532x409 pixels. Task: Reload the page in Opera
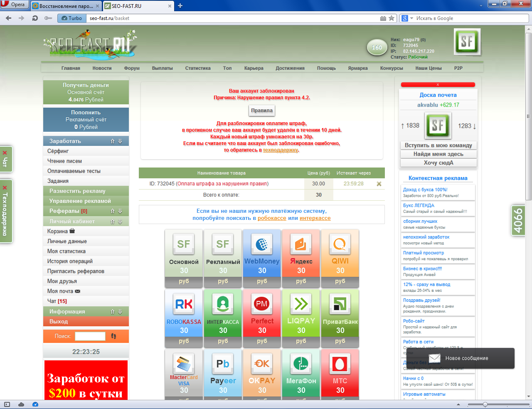click(x=35, y=18)
